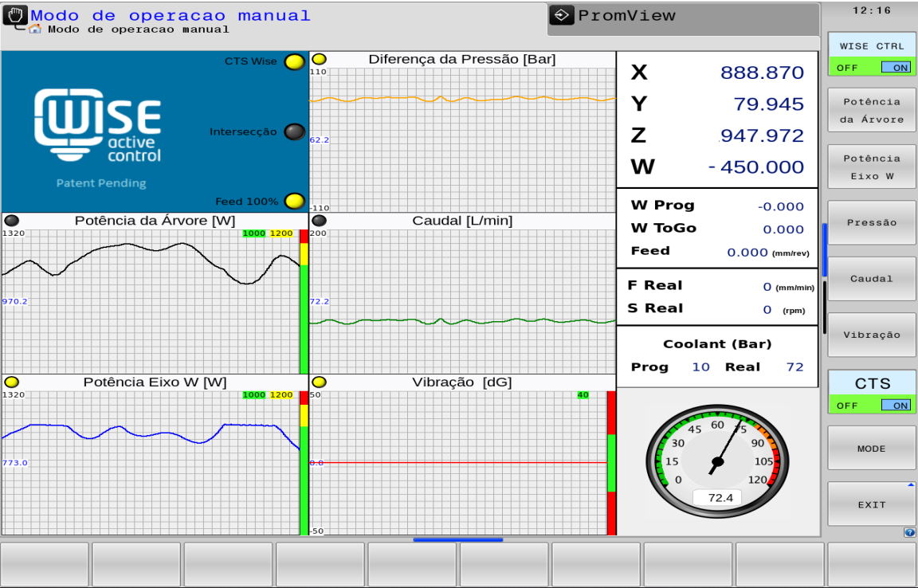918x588 pixels.
Task: Click the 970.2 Árvore power reading
Action: coord(14,302)
